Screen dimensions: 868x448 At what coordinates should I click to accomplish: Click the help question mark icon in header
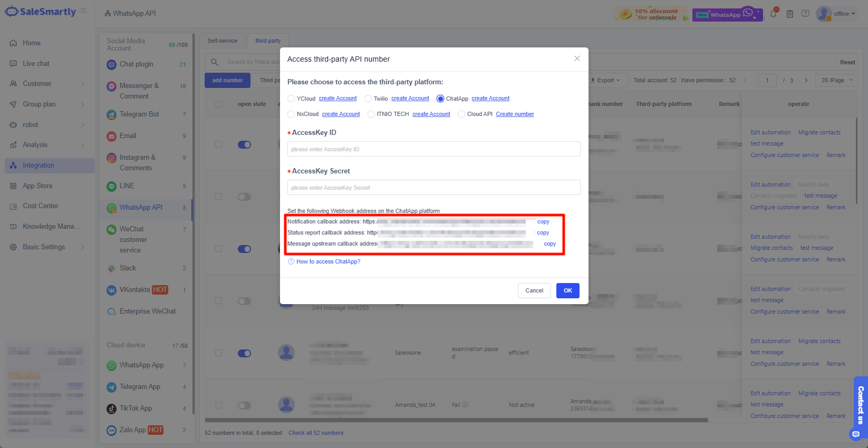805,14
